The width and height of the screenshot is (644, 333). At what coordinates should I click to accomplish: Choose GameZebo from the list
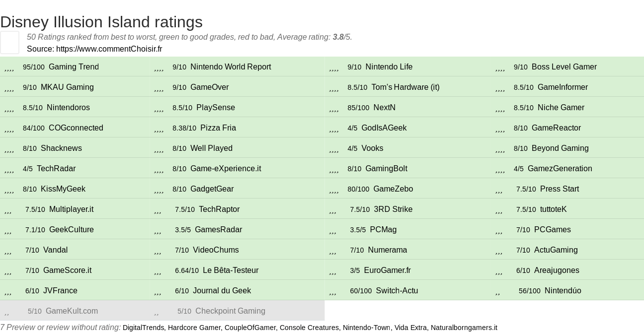[x=393, y=189]
